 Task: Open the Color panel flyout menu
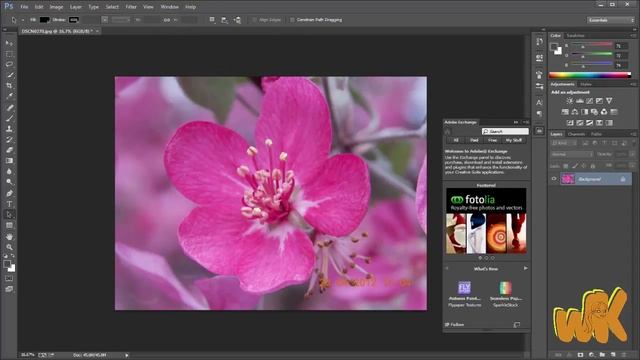coord(633,36)
